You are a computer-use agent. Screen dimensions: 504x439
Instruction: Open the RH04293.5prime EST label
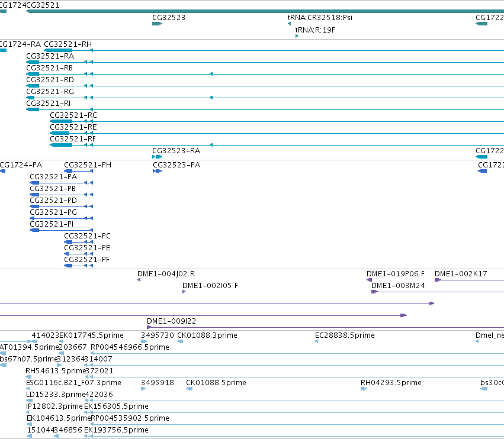(x=391, y=383)
